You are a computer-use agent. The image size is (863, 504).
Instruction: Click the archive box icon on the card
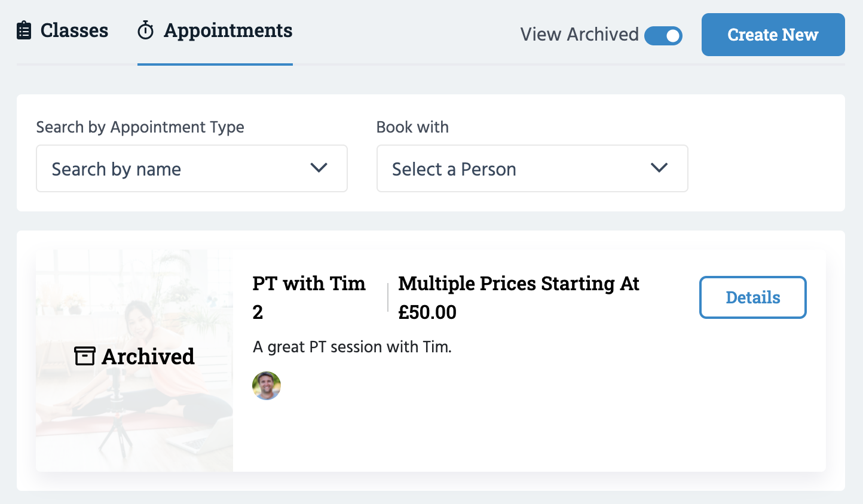click(84, 355)
